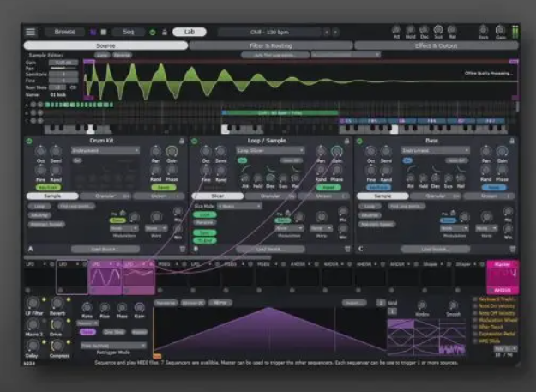Click Load Source in Loop / Sample panel

(x=268, y=249)
